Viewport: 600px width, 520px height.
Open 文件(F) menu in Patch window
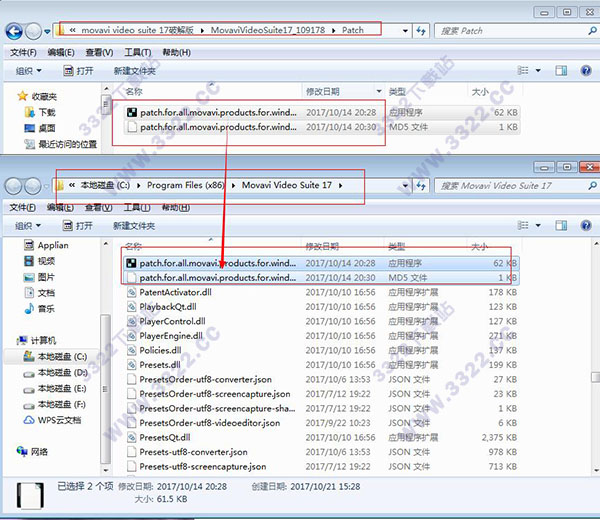[23, 52]
